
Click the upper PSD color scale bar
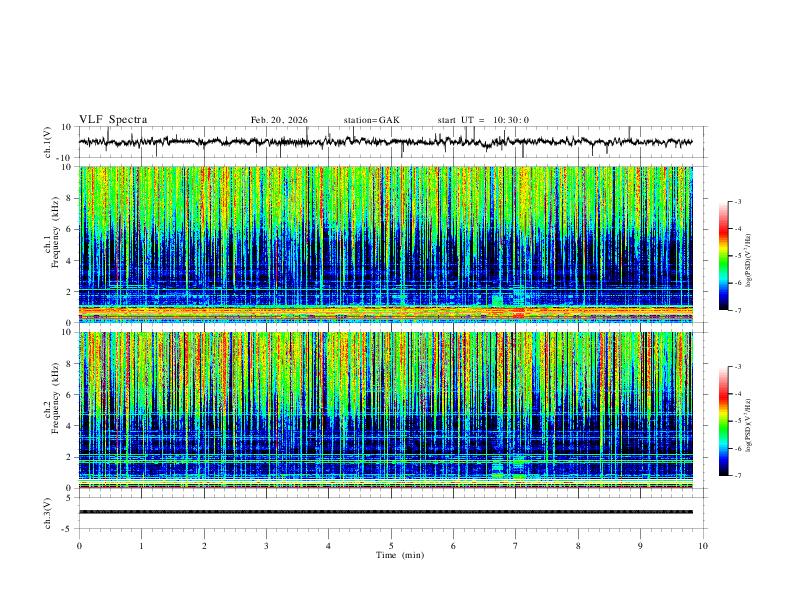point(724,256)
